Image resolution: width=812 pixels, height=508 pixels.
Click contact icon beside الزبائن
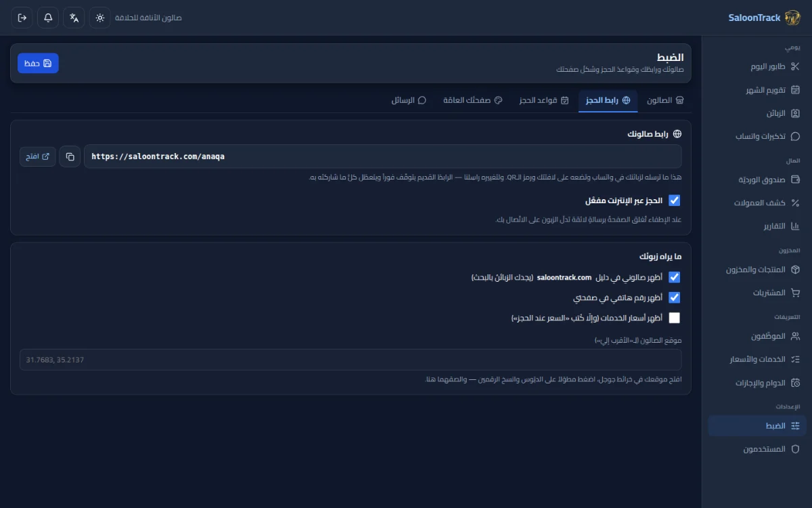click(795, 113)
